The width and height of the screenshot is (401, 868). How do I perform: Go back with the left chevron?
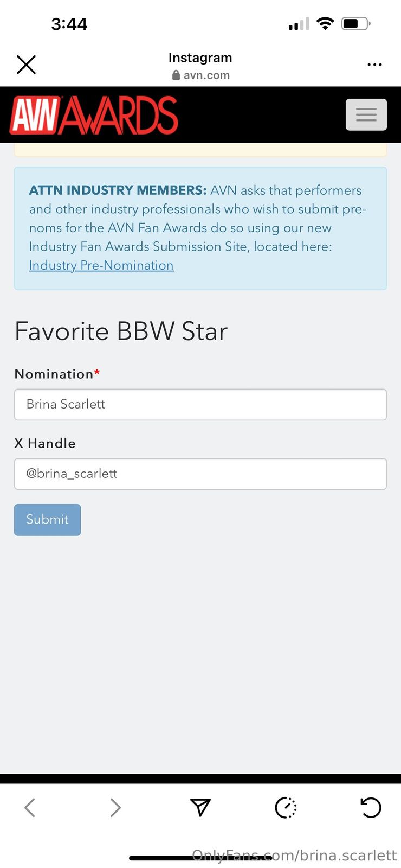(30, 807)
